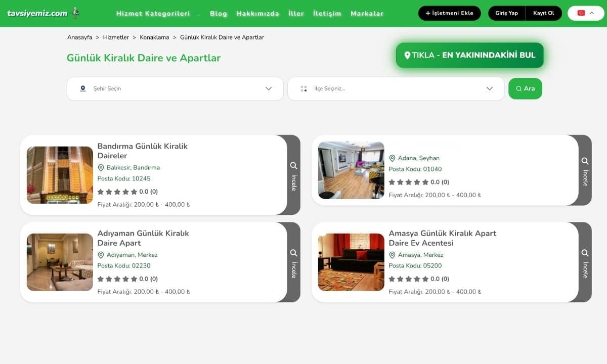Click En Yakınındakini Bul button

click(469, 55)
